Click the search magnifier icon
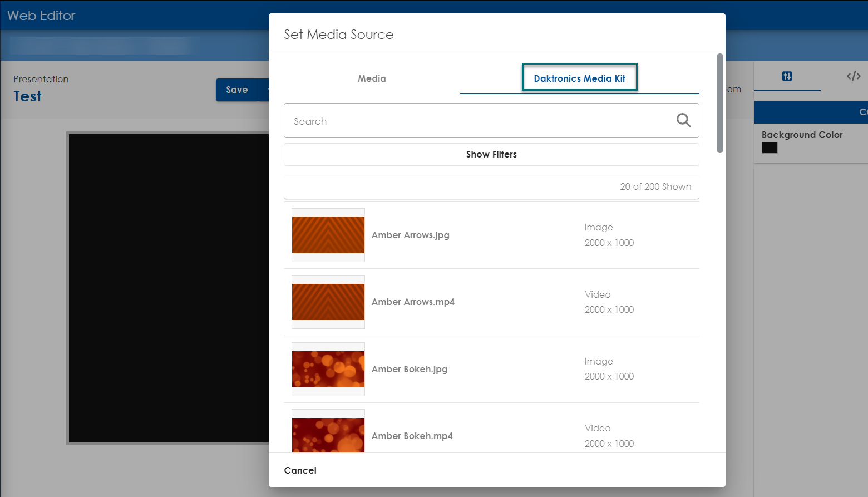This screenshot has width=868, height=497. (x=683, y=120)
